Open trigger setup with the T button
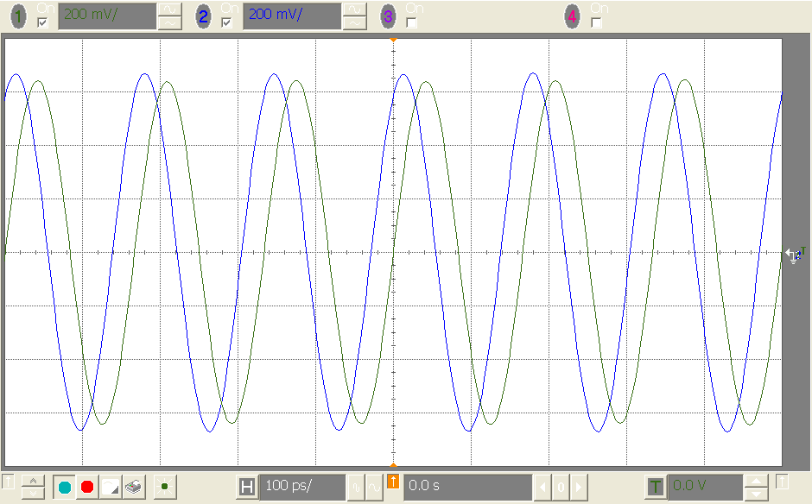 pos(654,486)
